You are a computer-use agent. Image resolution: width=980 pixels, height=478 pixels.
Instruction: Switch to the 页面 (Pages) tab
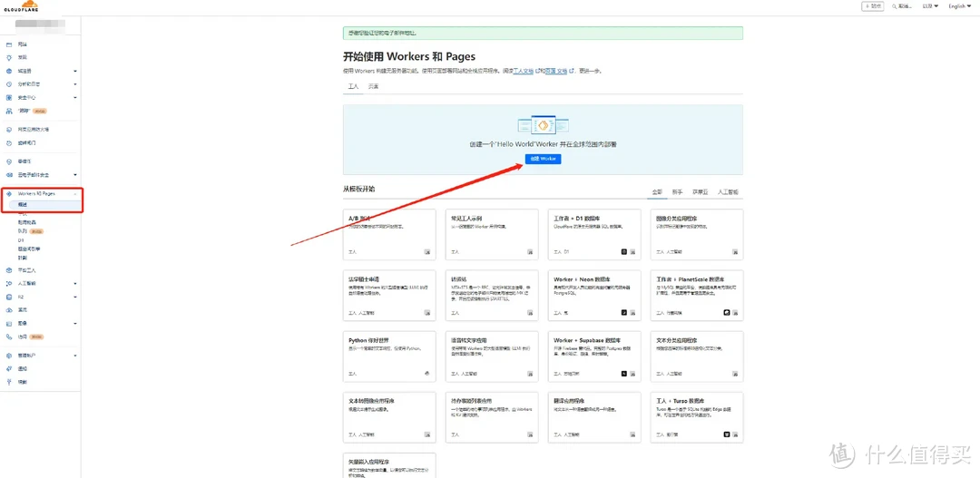tap(373, 86)
